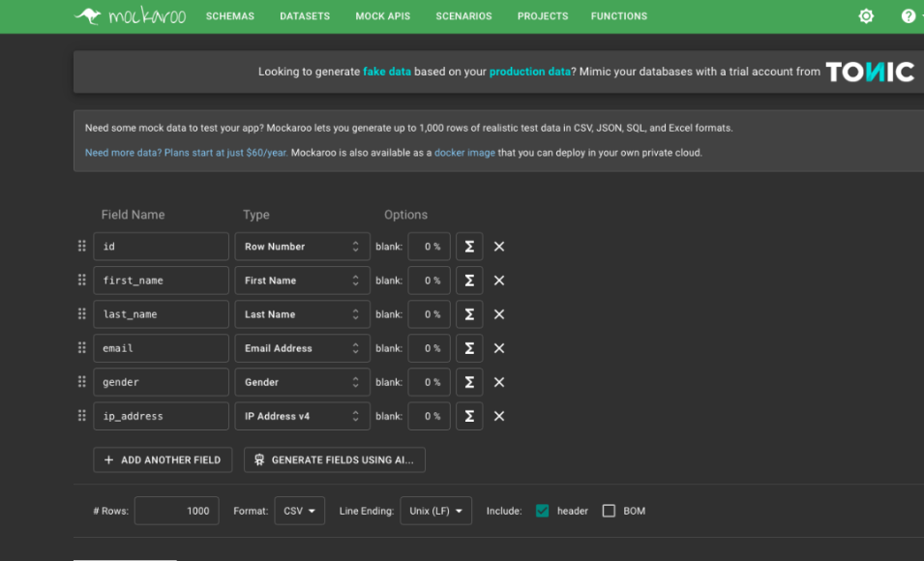Grab the drag handle for first_name row
924x561 pixels.
click(x=82, y=280)
